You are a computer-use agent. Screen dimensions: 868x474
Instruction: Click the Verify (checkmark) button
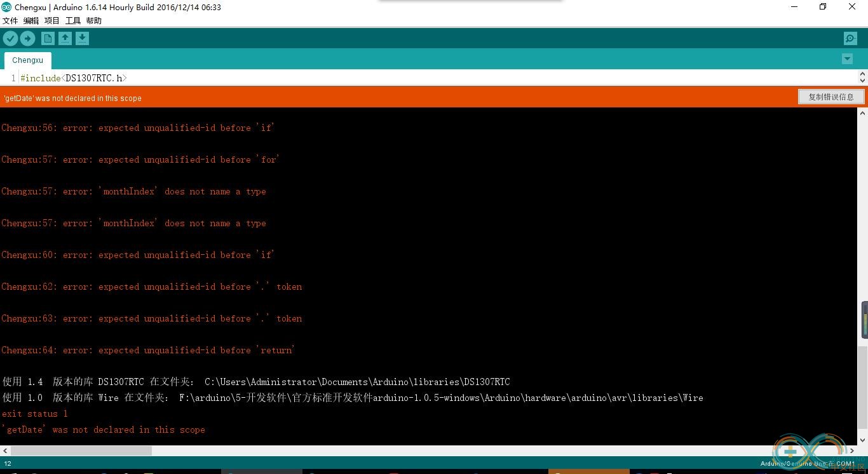pyautogui.click(x=10, y=39)
